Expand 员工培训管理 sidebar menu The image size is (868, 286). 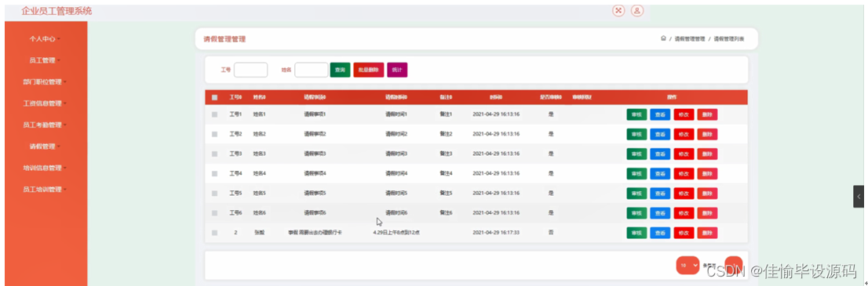[x=44, y=189]
